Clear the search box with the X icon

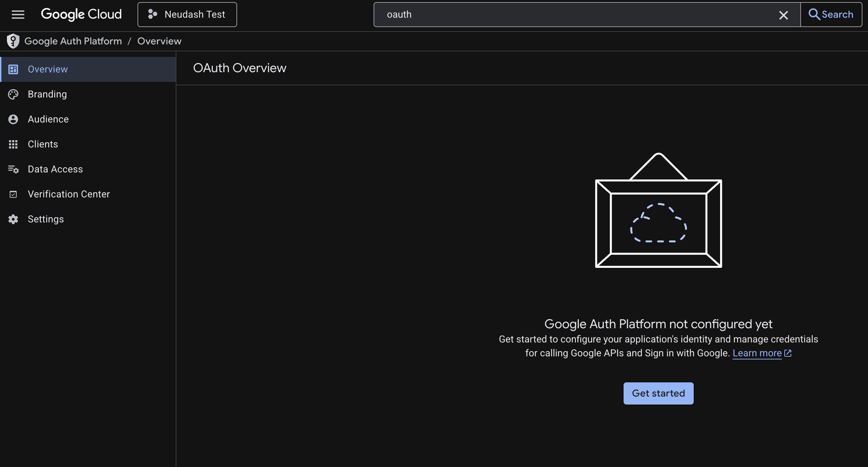click(x=783, y=15)
